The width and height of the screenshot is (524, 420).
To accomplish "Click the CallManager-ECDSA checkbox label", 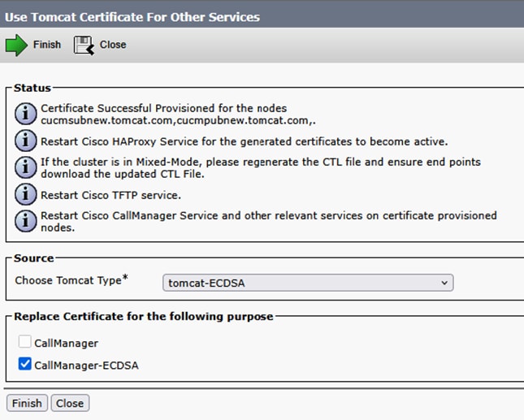I will click(86, 366).
